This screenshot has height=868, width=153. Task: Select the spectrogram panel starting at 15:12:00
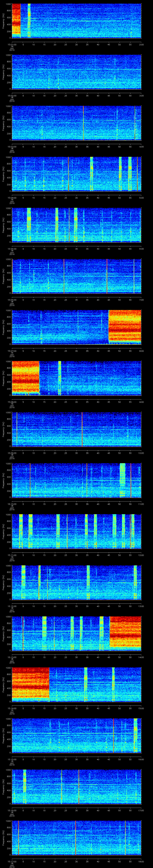coord(76,582)
